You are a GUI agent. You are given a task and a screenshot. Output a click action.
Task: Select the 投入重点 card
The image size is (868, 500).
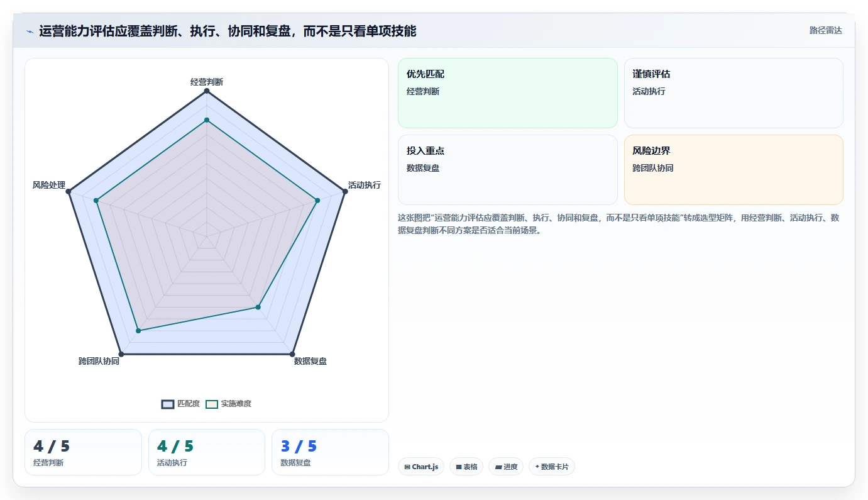(x=508, y=170)
